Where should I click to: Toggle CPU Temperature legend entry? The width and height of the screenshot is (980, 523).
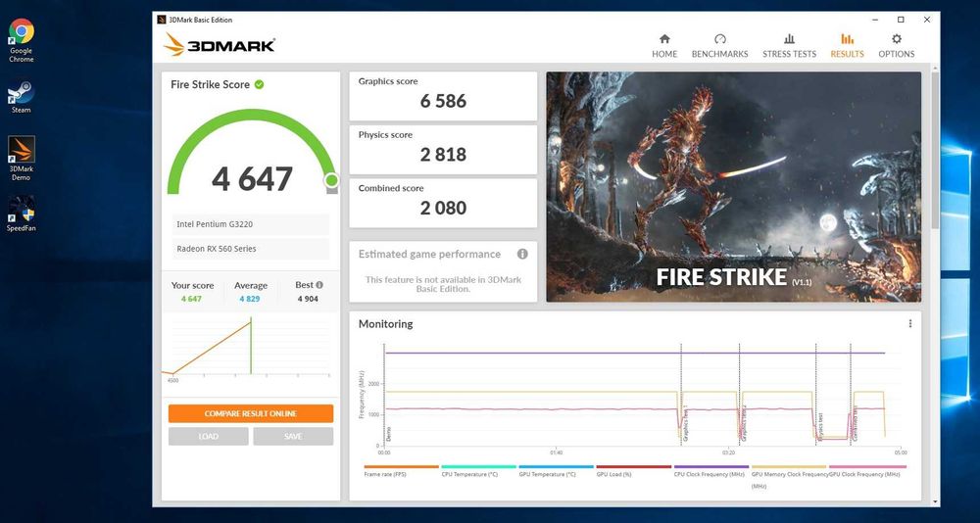point(479,470)
